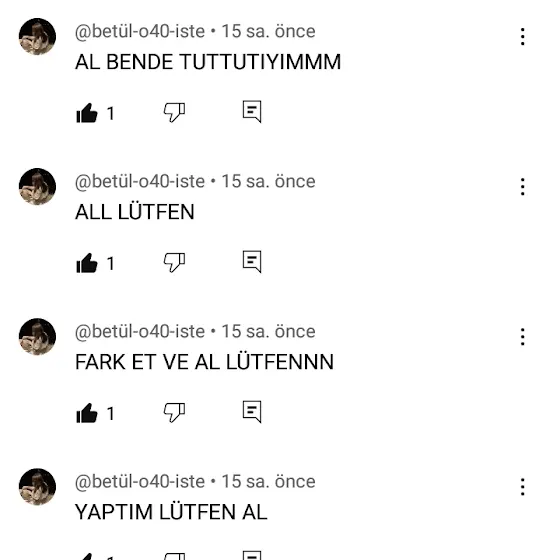The width and height of the screenshot is (560, 560).
Task: Open @betül-o40-iste username above "YAPTIM LÜTFEN AL"
Action: (x=140, y=481)
